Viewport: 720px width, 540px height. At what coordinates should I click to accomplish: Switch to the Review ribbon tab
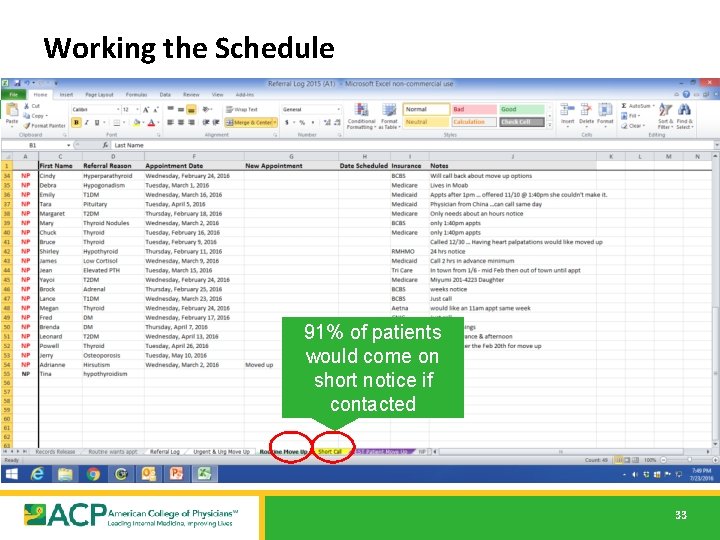coord(191,95)
